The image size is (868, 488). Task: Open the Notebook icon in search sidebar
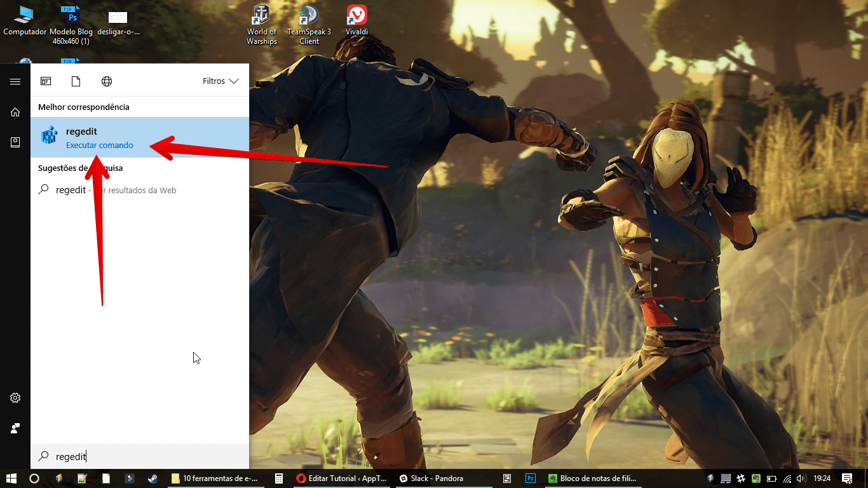point(15,142)
